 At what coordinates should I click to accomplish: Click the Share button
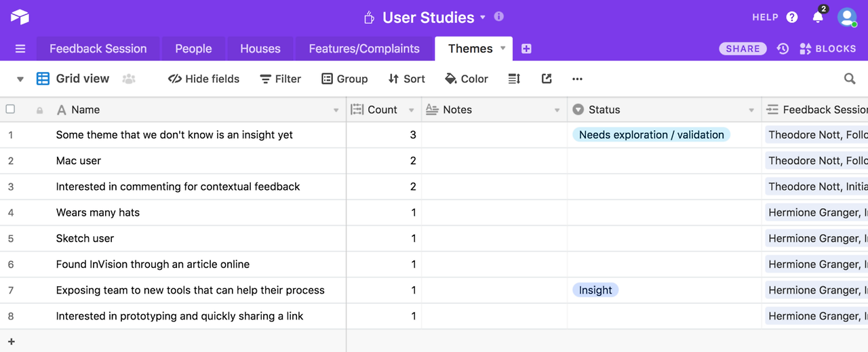(743, 49)
